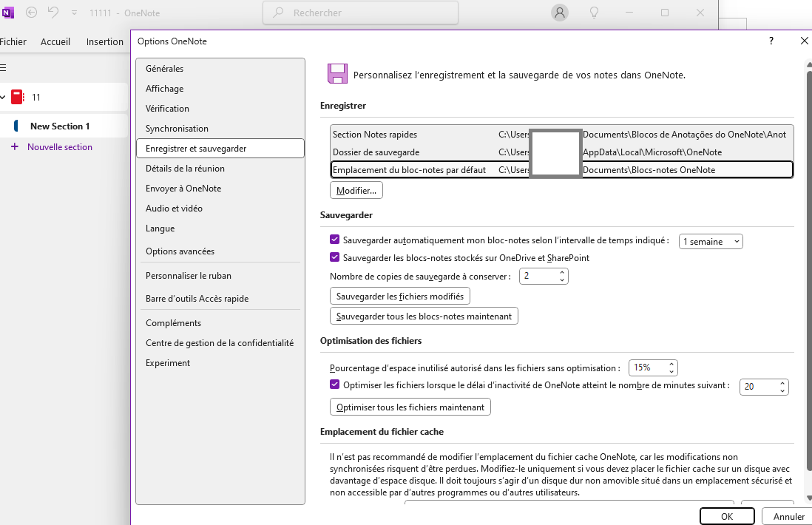
Task: Select Emplacement du bloc-notes par défaut row
Action: 561,170
